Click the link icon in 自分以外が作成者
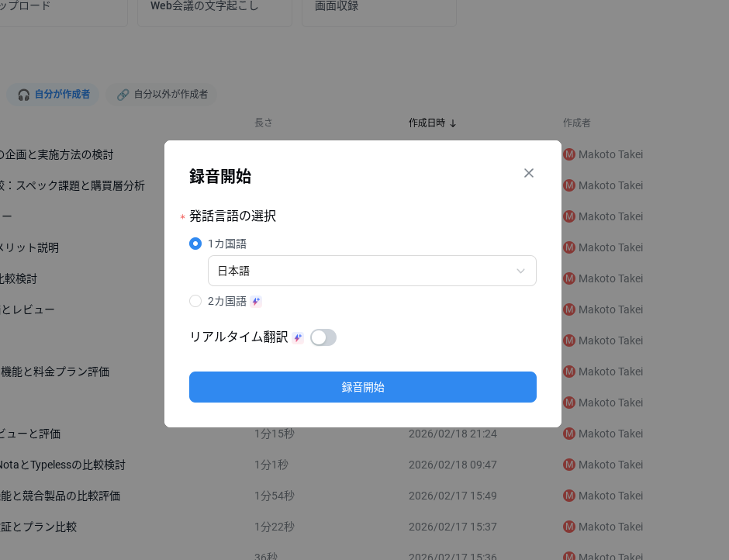This screenshot has width=729, height=560. [123, 95]
